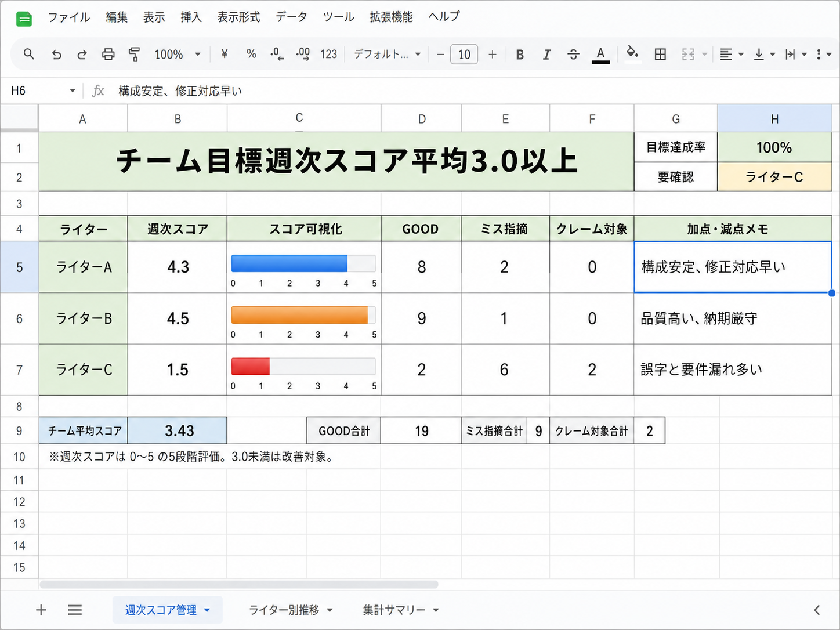
Task: Open the borders tool
Action: [660, 55]
